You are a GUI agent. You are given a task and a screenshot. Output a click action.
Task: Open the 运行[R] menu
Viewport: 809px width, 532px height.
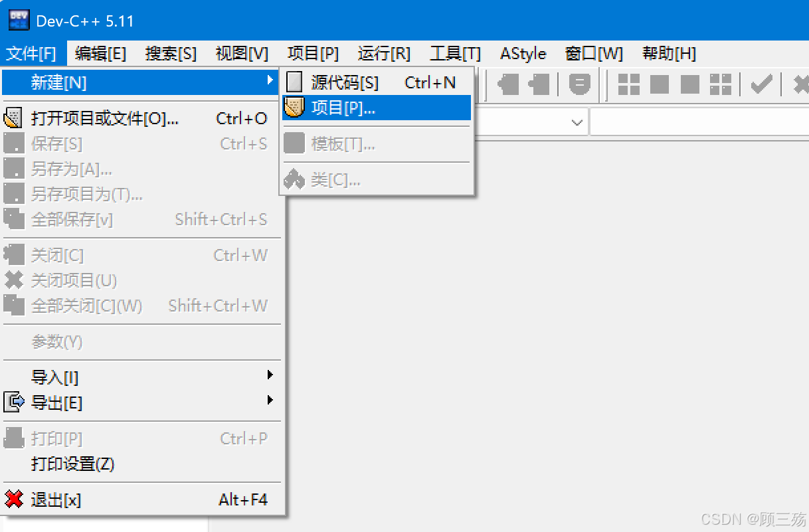click(x=384, y=53)
